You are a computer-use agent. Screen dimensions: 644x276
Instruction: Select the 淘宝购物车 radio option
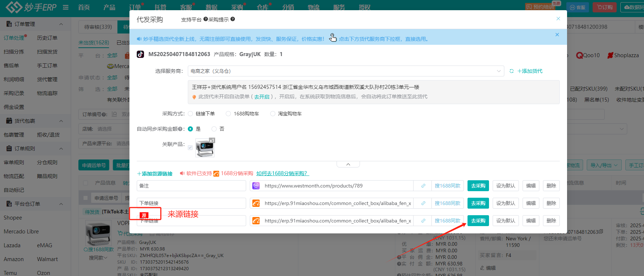click(272, 114)
